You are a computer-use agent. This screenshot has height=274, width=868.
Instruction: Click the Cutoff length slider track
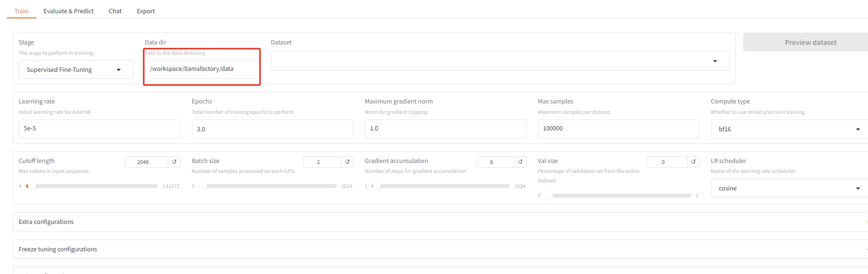[x=95, y=186]
